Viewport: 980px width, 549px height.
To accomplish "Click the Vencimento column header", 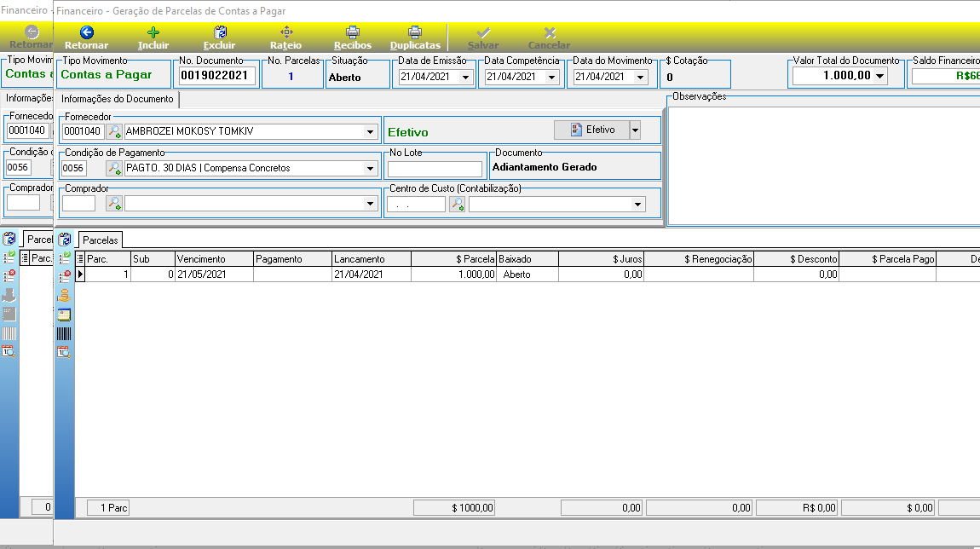I will tap(214, 259).
